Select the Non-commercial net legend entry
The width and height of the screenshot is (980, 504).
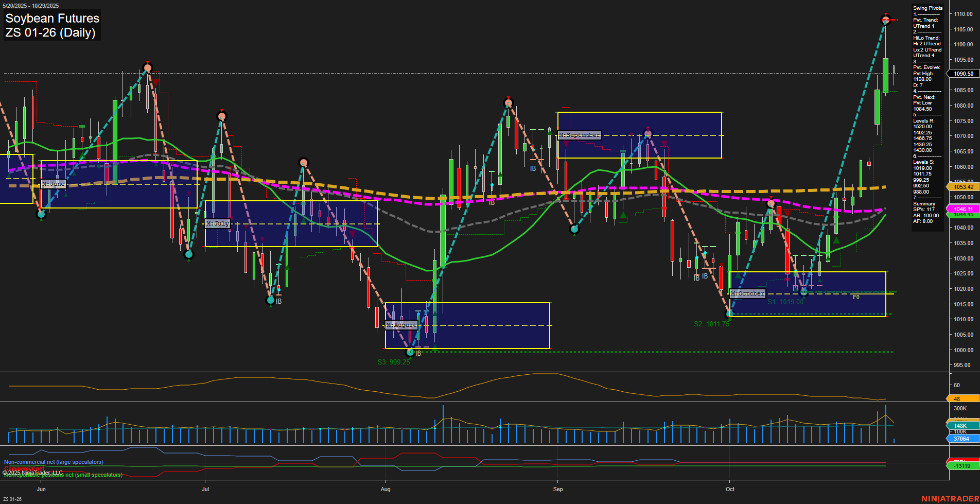coord(53,462)
